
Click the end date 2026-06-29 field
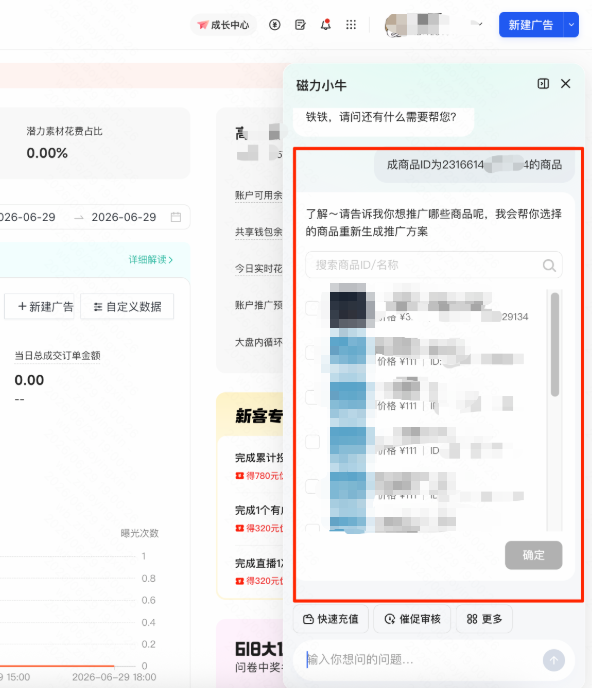click(124, 217)
